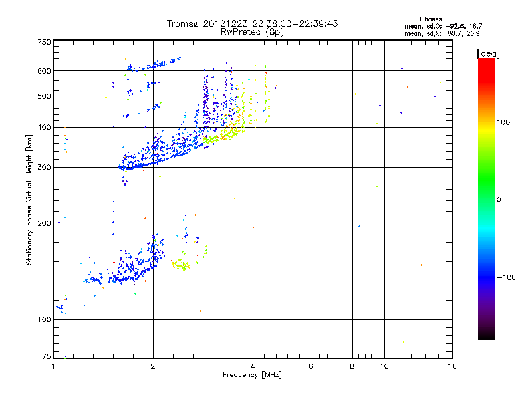Click the y-axis label '200'

(x=44, y=223)
